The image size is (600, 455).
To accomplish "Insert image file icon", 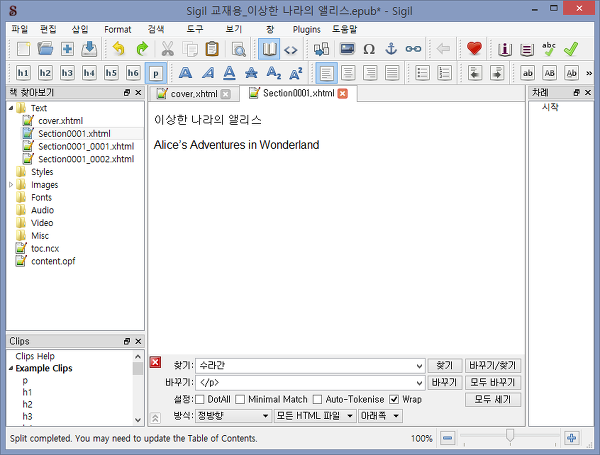I will 347,49.
